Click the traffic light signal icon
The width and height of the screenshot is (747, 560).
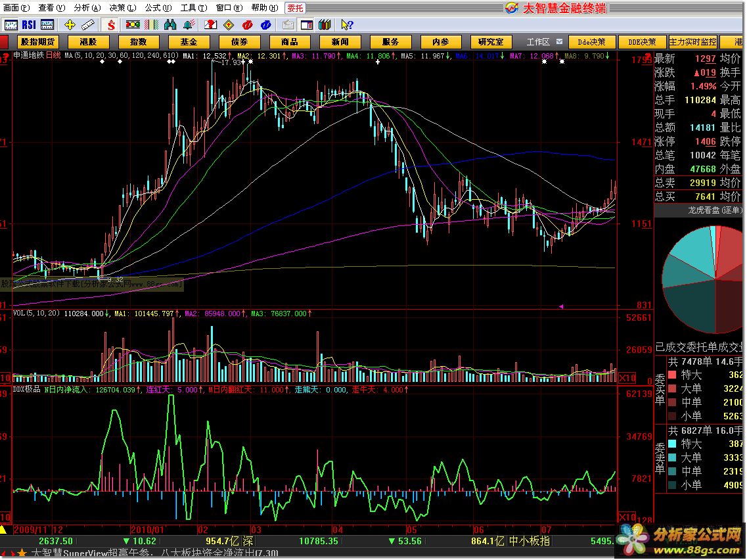133,25
